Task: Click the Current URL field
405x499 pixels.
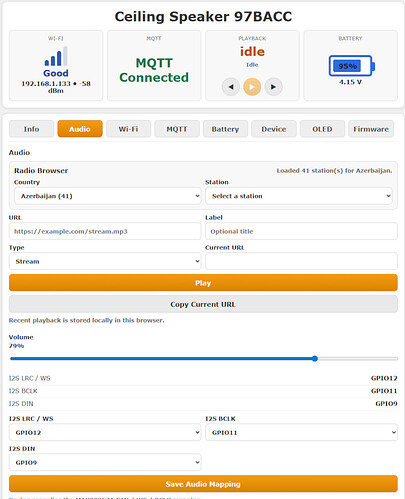Action: (x=301, y=261)
